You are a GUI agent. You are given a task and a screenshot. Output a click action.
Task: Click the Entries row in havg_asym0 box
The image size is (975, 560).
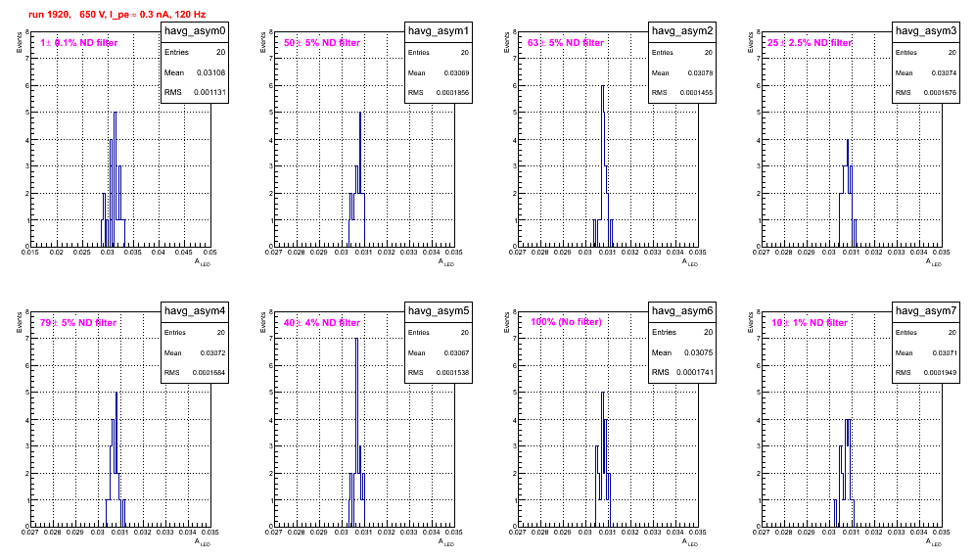click(x=195, y=52)
